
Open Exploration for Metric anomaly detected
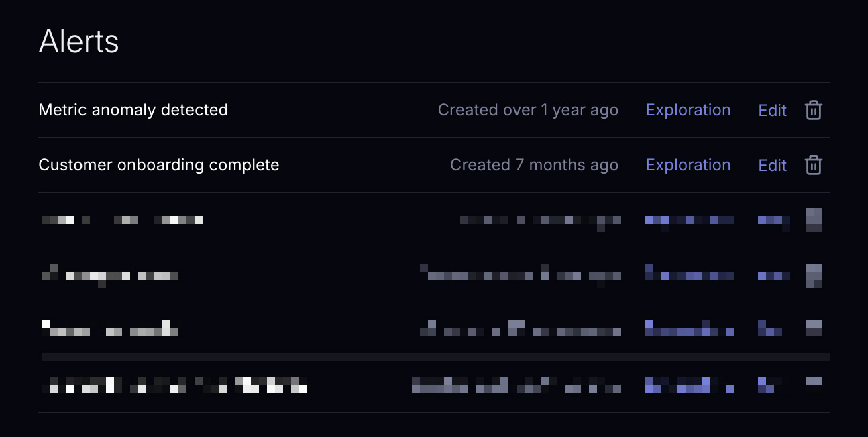coord(688,110)
